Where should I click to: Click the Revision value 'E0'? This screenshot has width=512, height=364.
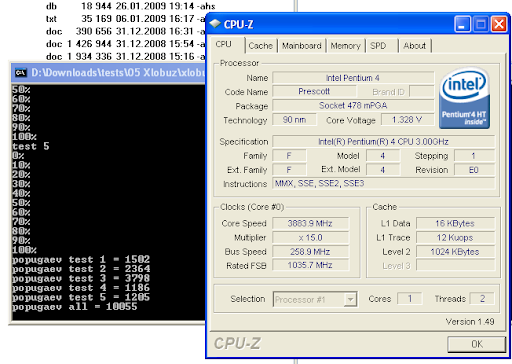point(474,170)
